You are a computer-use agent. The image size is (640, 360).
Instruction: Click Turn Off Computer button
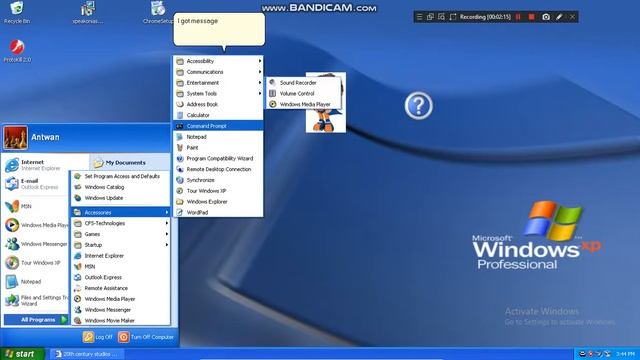point(146,337)
